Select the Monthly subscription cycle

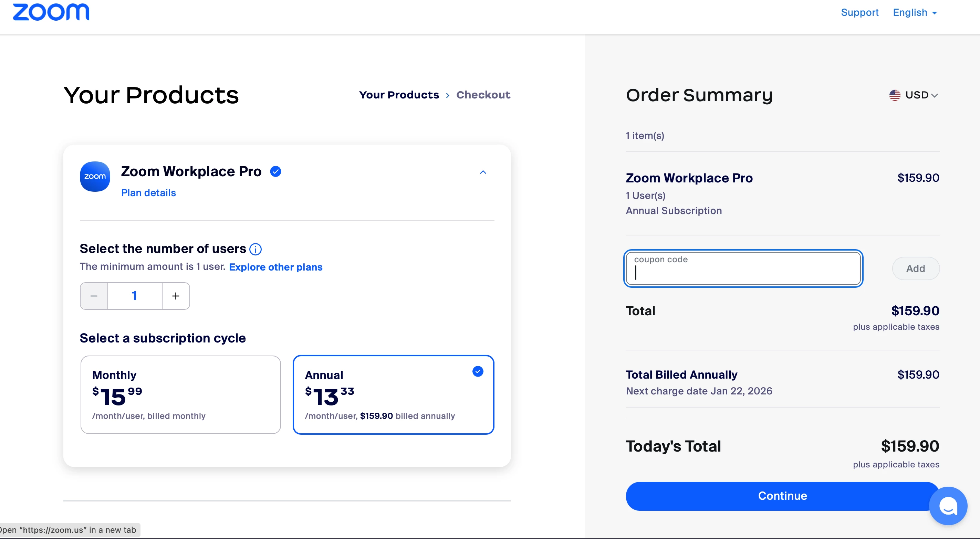click(x=181, y=395)
